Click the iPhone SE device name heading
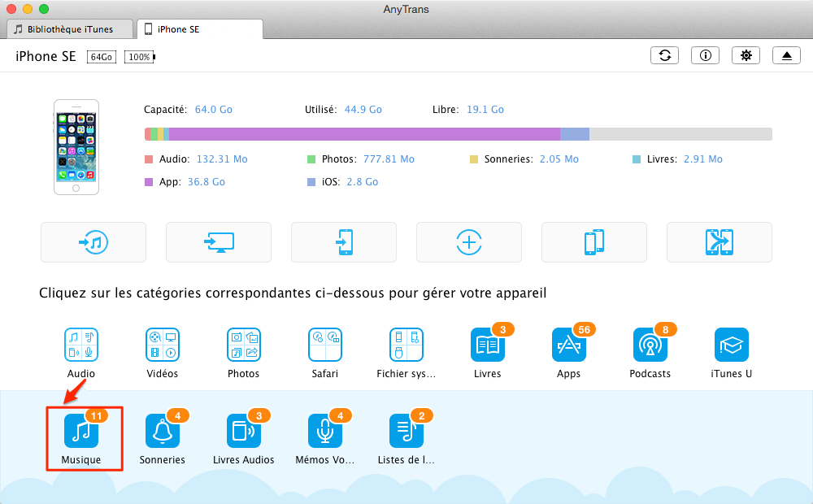This screenshot has height=504, width=813. (46, 57)
